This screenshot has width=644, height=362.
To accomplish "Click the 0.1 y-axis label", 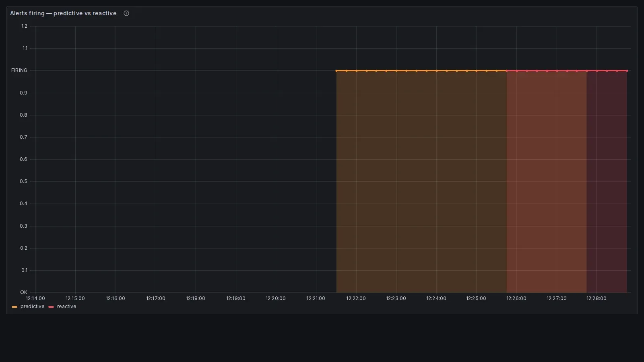I will (x=25, y=270).
